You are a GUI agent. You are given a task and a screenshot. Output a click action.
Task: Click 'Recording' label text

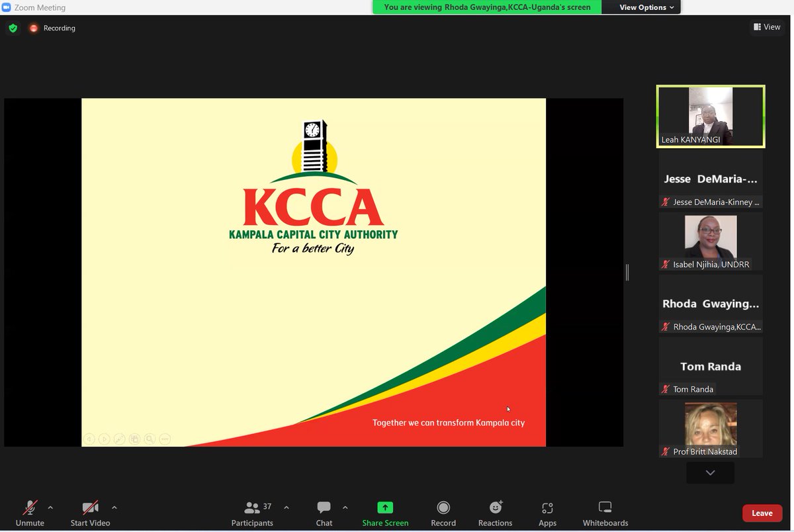60,28
